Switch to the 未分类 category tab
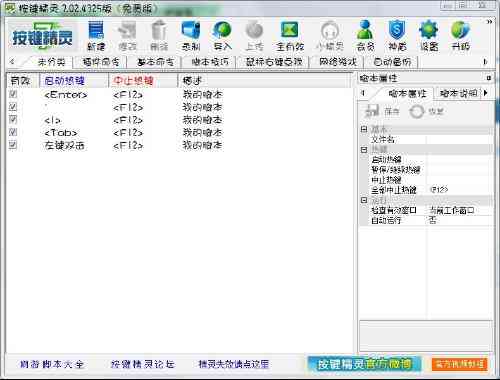Viewport: 500px width, 380px height. point(51,62)
